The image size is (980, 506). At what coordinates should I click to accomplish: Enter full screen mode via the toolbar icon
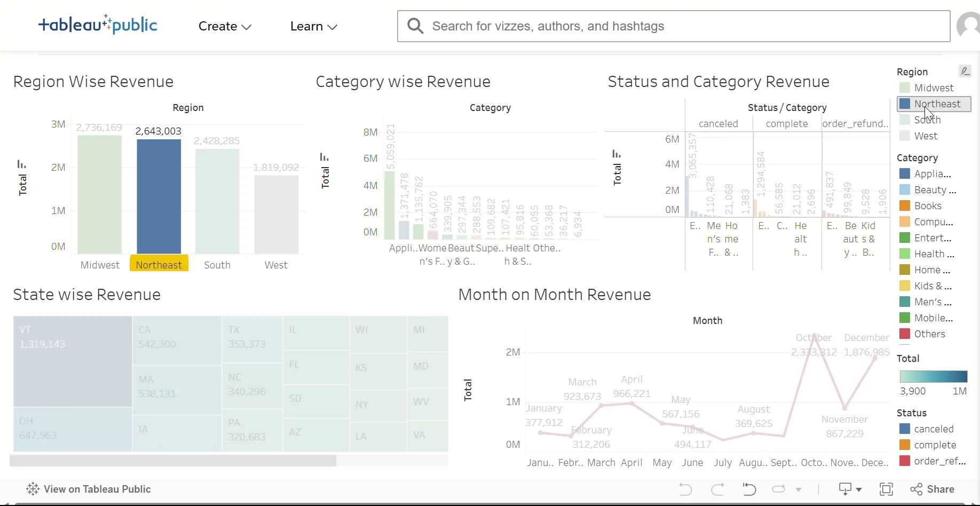887,489
